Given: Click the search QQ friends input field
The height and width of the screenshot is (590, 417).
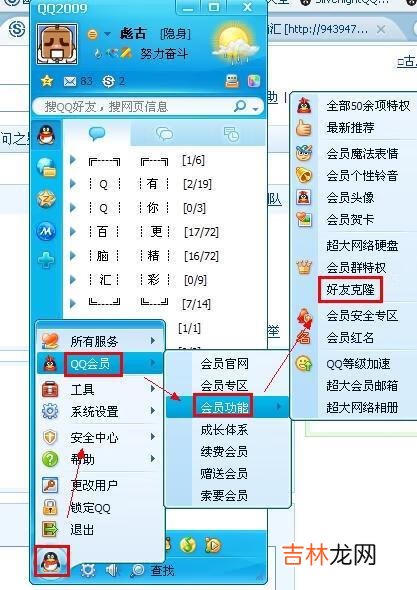Looking at the screenshot, I should tap(137, 107).
